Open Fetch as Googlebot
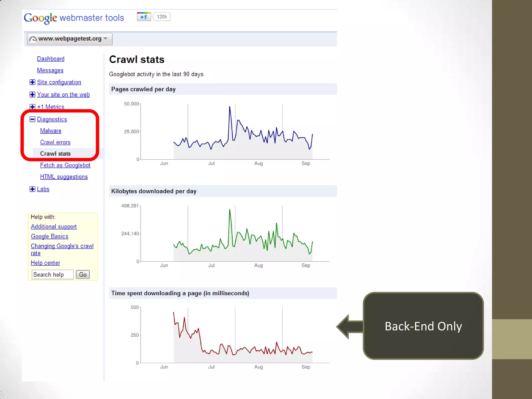 pos(65,165)
